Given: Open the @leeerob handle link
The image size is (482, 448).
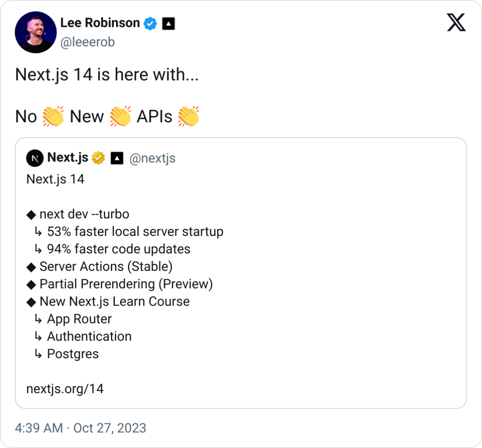Looking at the screenshot, I should (87, 42).
